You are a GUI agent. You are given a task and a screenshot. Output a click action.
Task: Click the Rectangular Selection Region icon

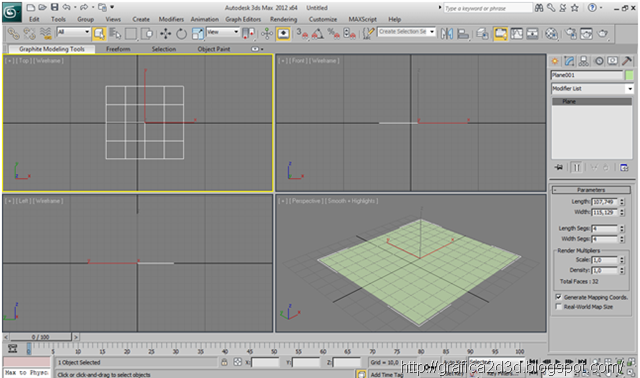131,33
